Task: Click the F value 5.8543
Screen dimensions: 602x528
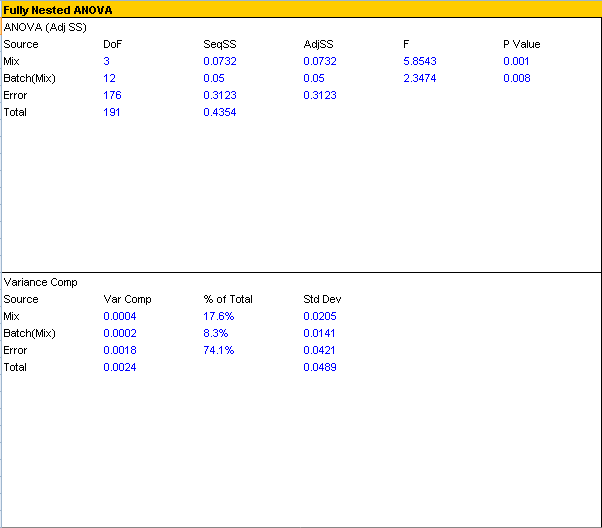Action: click(x=420, y=61)
